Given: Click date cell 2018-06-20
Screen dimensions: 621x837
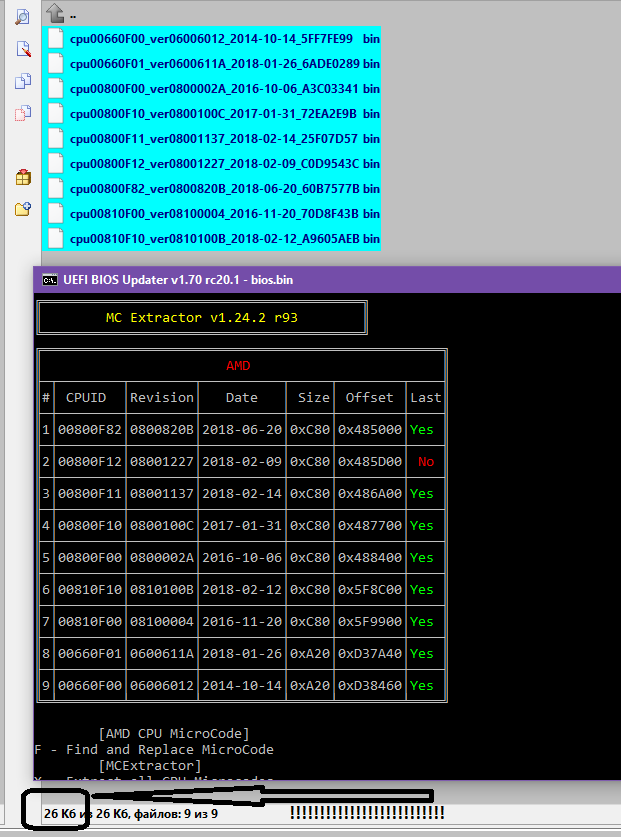Looking at the screenshot, I should 242,430.
